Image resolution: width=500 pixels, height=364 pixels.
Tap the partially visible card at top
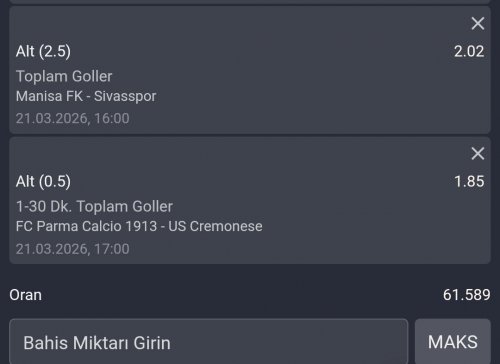click(250, 2)
